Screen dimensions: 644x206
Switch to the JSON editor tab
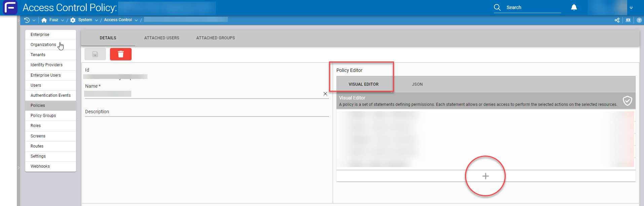417,84
